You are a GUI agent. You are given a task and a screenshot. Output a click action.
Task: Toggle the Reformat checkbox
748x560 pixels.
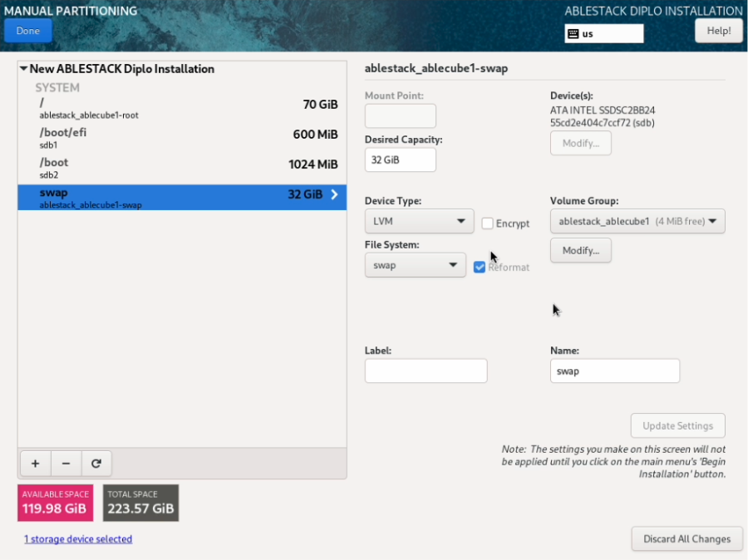[x=480, y=267]
